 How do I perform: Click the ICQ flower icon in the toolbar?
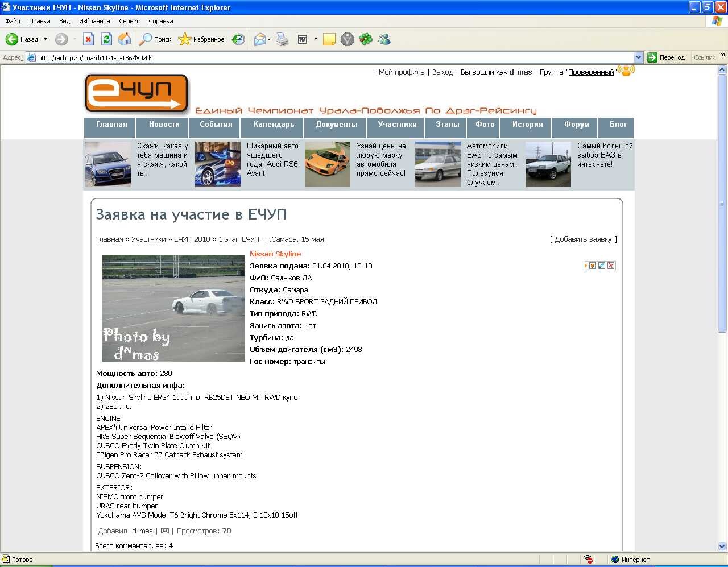coord(366,39)
